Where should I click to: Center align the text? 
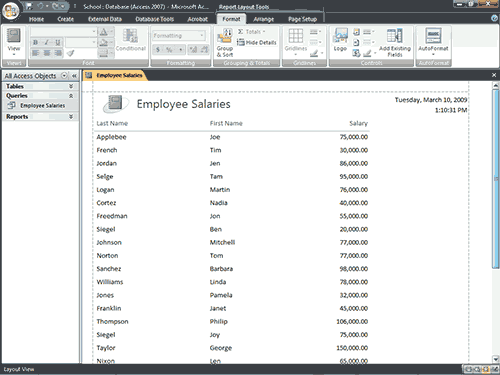click(x=47, y=53)
